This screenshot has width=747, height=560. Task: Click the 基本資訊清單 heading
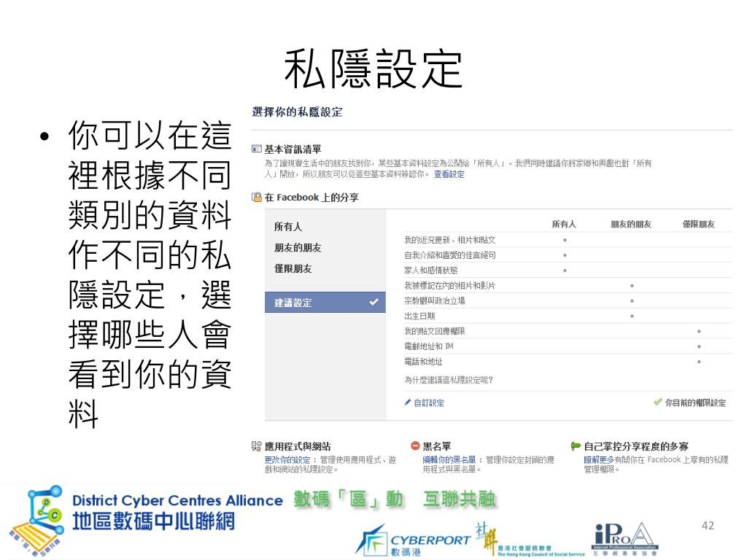293,149
